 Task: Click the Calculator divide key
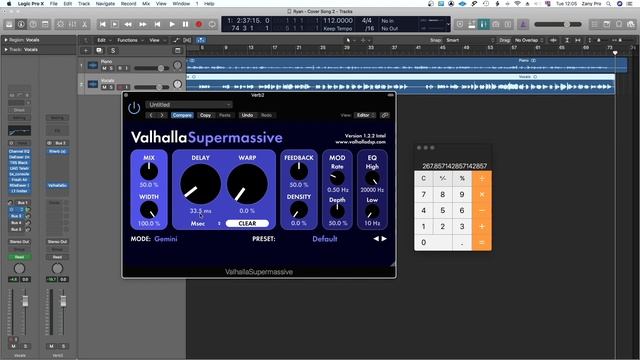(x=482, y=179)
